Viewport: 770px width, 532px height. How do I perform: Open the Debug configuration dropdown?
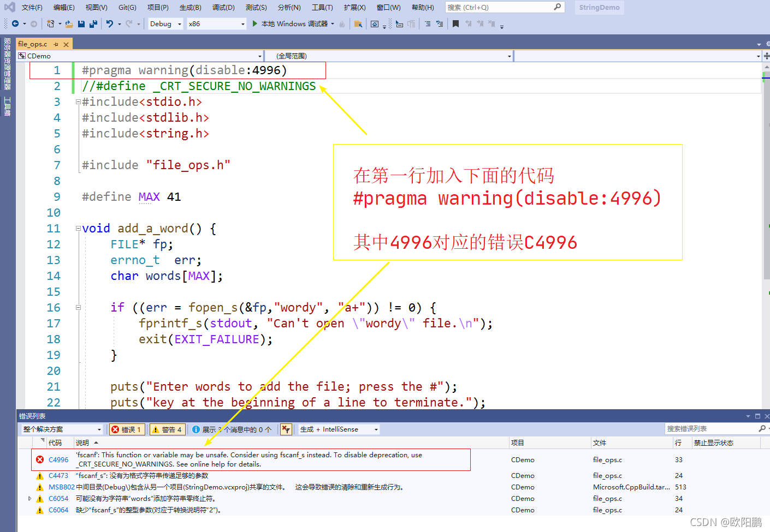166,23
